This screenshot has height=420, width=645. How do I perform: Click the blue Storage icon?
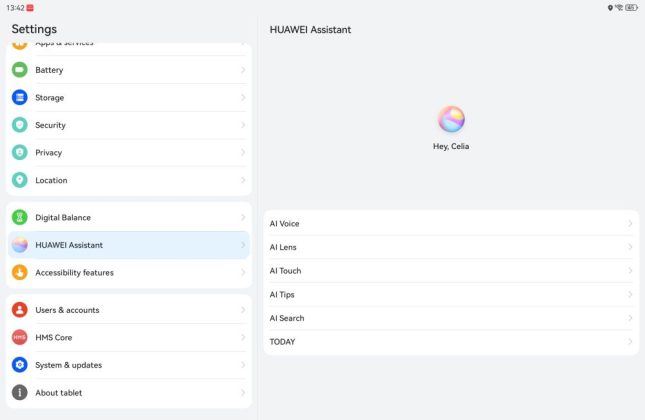pos(19,98)
